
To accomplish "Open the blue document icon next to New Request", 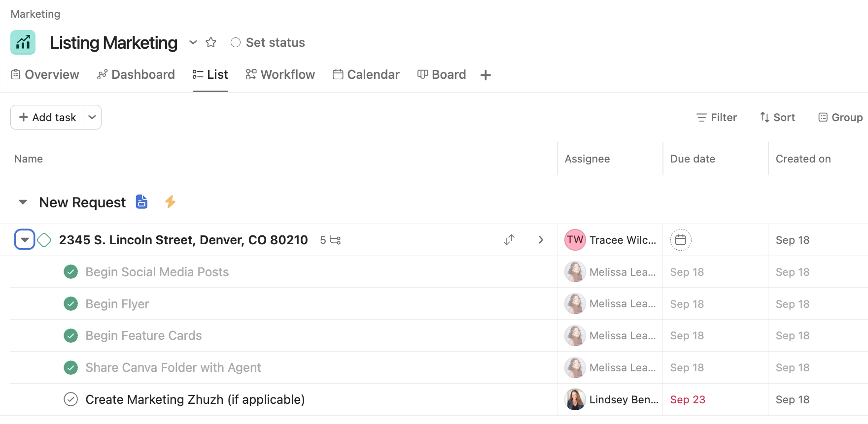I will pos(141,202).
